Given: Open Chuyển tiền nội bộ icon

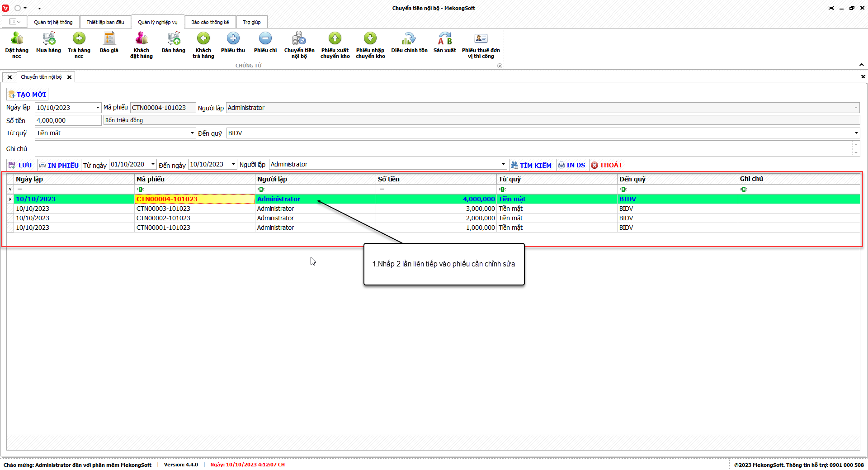Looking at the screenshot, I should [299, 45].
